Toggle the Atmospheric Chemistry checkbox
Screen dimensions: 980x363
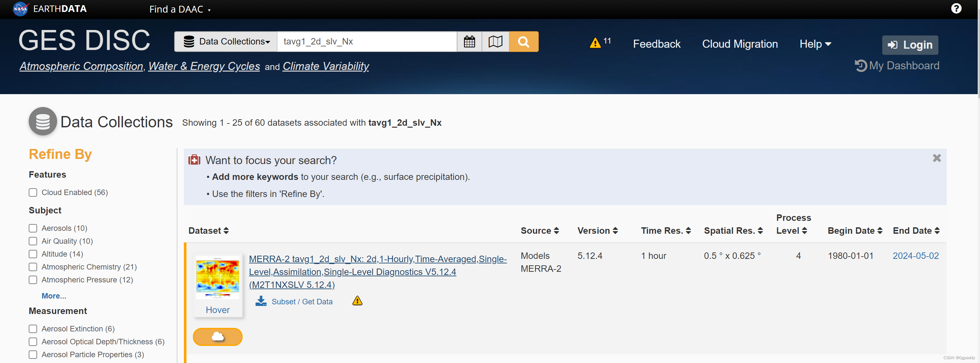pyautogui.click(x=33, y=267)
